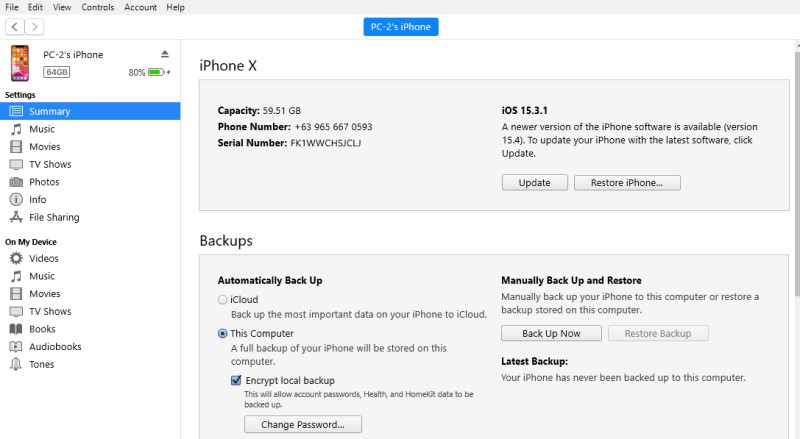Open Info settings via the info icon

[x=17, y=199]
